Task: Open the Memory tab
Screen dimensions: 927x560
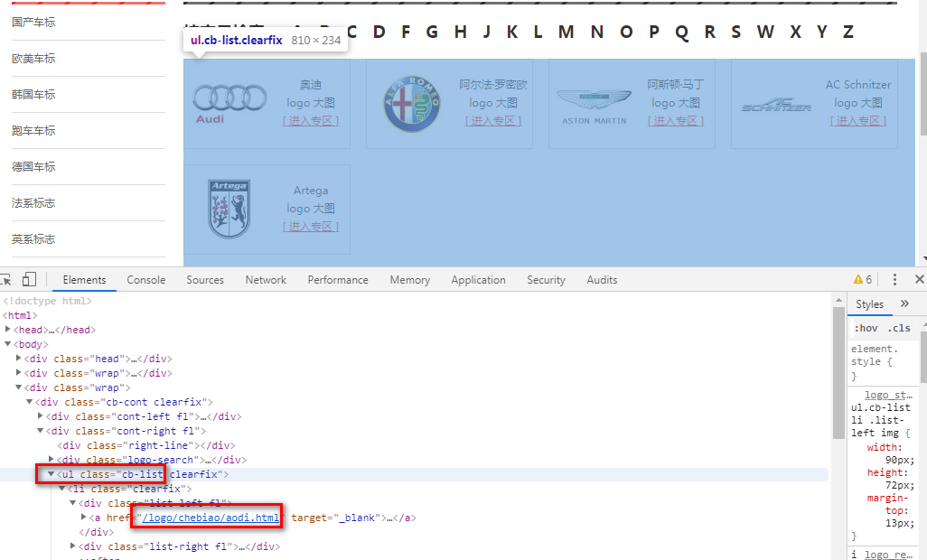Action: (x=409, y=279)
